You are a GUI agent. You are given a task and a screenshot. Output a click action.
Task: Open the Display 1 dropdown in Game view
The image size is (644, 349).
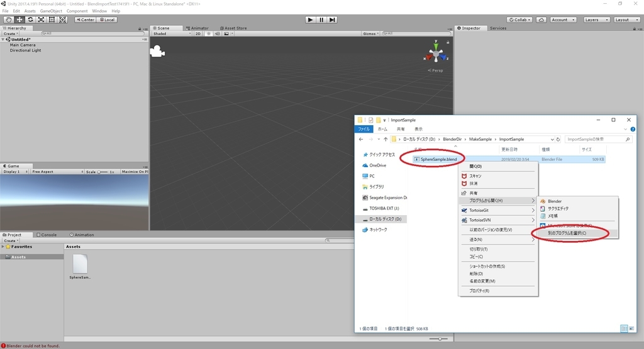coord(15,172)
